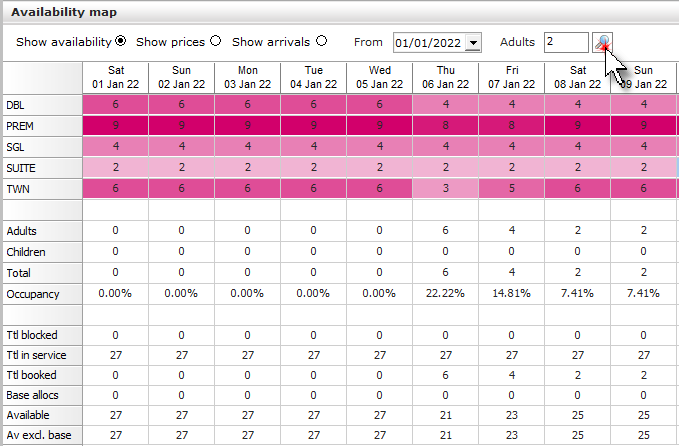The width and height of the screenshot is (679, 446).
Task: Click the TWN room type row header
Action: (x=42, y=189)
